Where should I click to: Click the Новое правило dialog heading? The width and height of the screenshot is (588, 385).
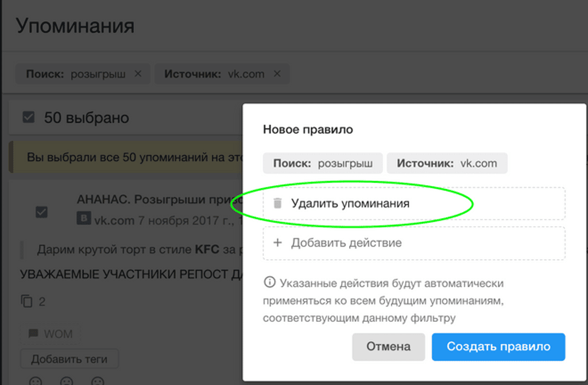(x=308, y=129)
